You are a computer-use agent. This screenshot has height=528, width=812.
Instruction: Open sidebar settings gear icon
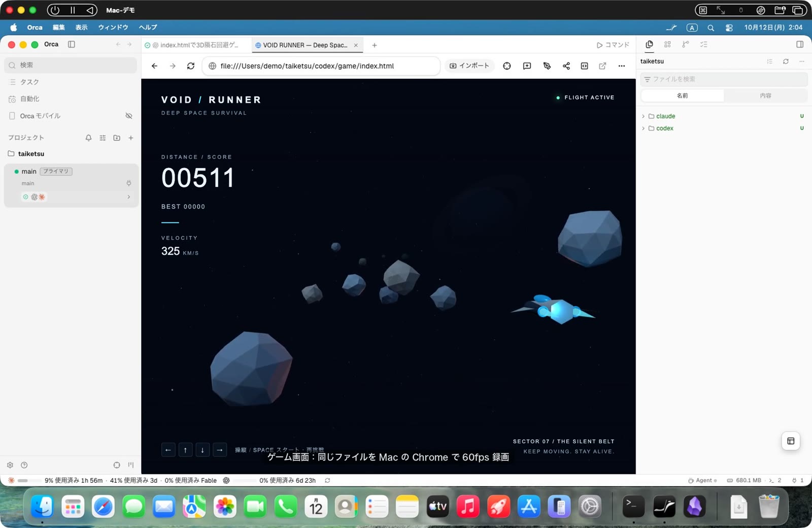10,465
